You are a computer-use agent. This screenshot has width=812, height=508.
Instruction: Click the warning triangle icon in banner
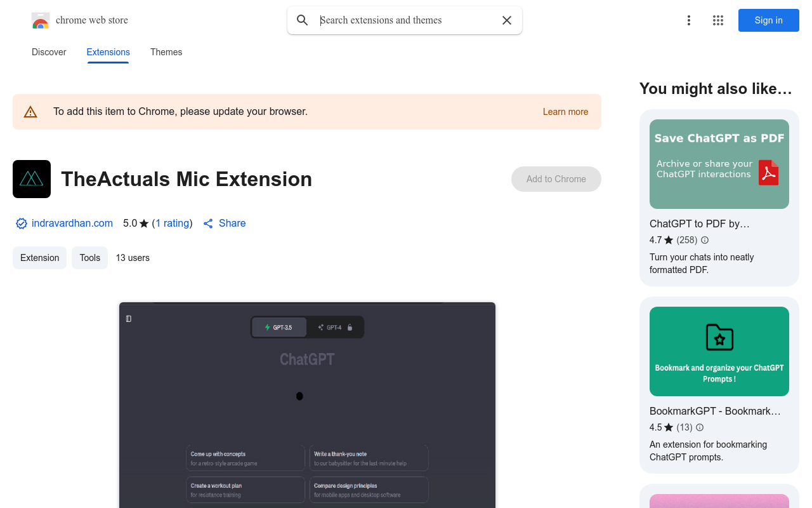pyautogui.click(x=30, y=112)
